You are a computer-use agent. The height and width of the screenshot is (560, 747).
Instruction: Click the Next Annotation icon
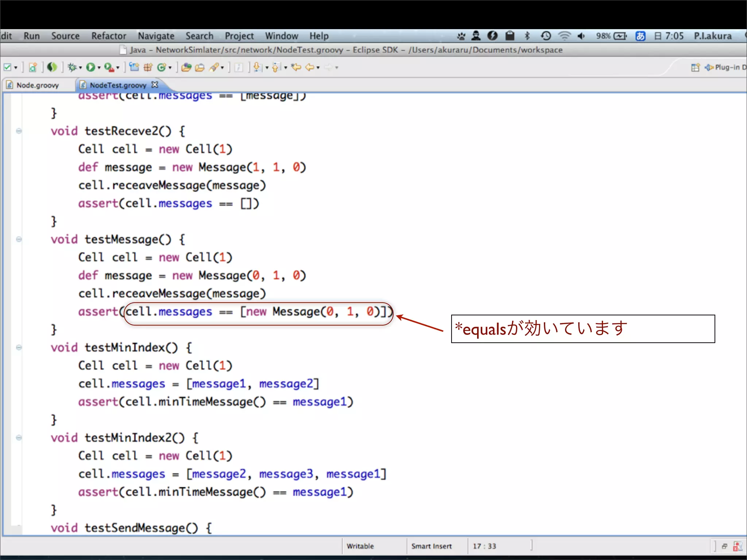(x=257, y=67)
